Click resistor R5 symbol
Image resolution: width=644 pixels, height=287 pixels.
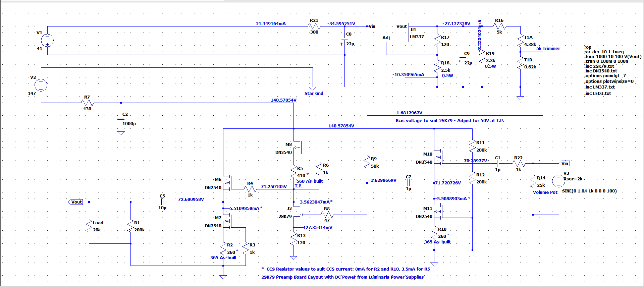tap(293, 172)
